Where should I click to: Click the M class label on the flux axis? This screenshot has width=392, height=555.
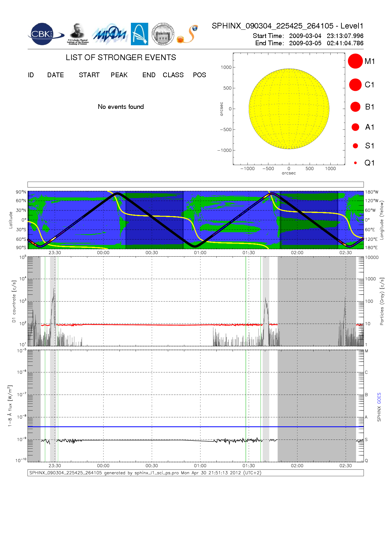pos(367,351)
